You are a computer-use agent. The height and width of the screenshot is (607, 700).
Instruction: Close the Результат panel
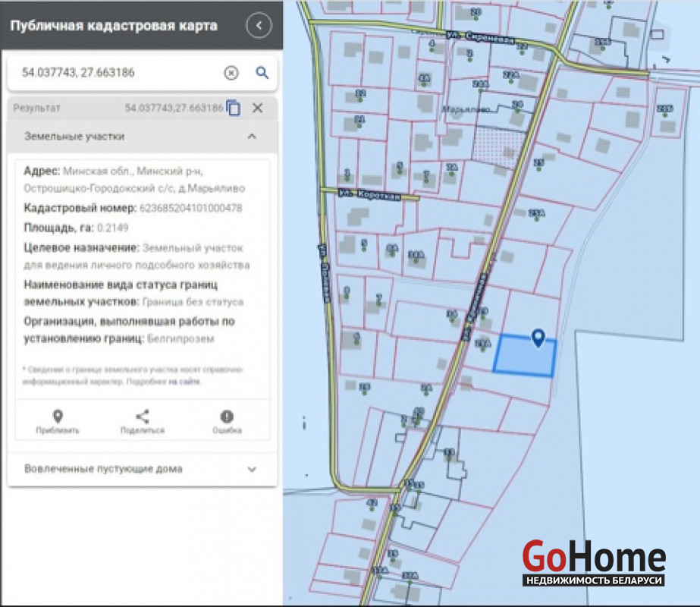click(x=257, y=108)
